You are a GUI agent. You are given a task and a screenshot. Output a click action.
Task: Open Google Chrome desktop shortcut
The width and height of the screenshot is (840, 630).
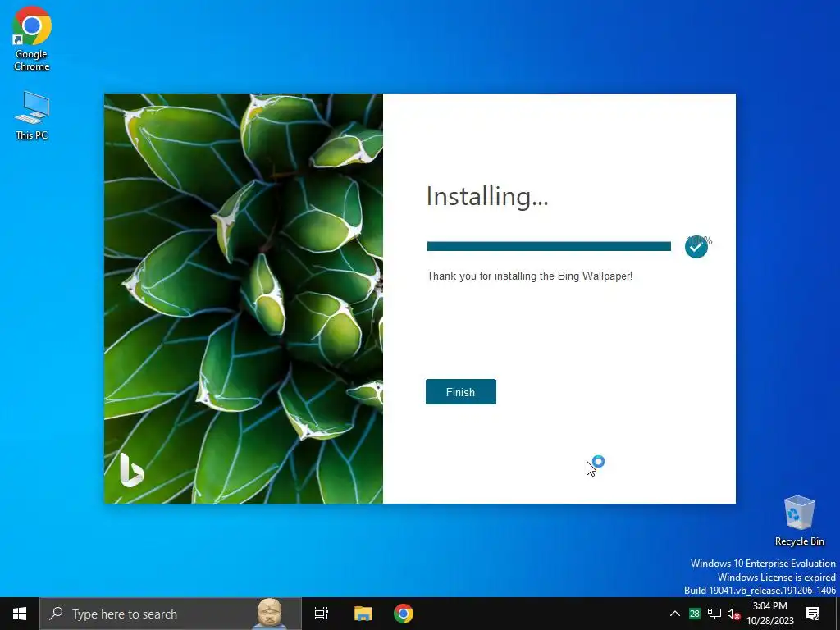pyautogui.click(x=32, y=39)
